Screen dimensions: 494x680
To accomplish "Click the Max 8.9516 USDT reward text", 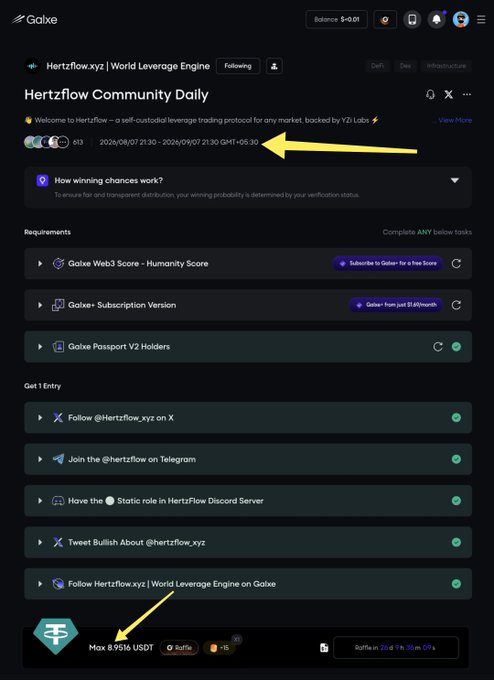I will pos(121,647).
